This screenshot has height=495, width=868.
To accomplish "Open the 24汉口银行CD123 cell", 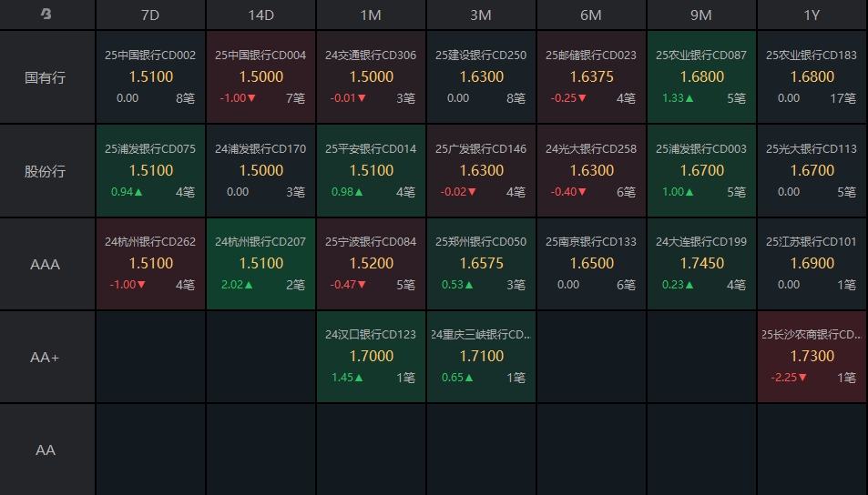I will 371,356.
